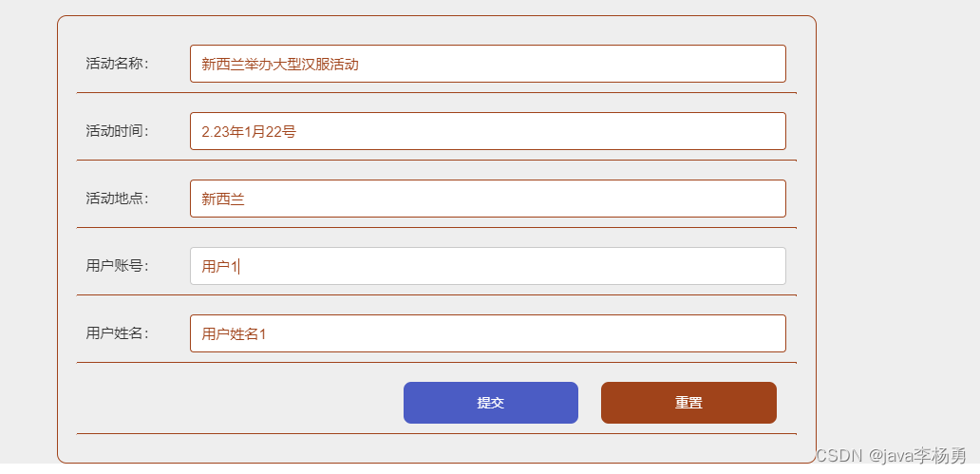Click the 活动地点 label
This screenshot has height=474, width=980.
[117, 199]
